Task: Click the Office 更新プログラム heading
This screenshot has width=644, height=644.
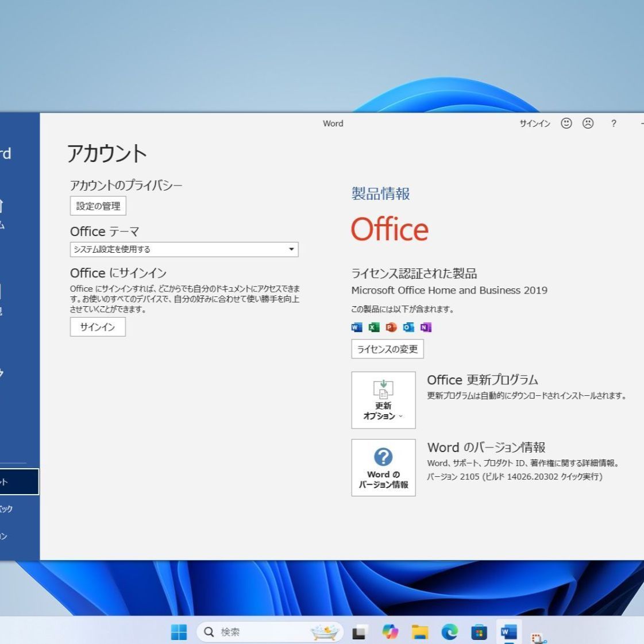Action: tap(483, 380)
